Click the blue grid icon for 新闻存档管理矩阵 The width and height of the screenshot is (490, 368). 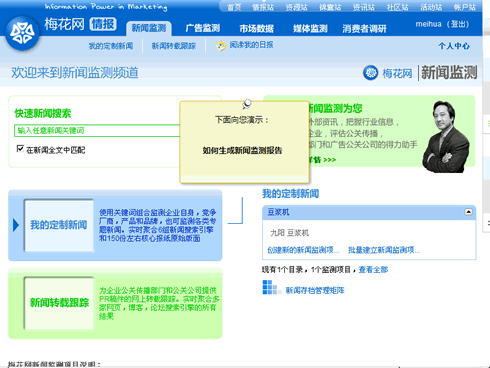pos(270,287)
